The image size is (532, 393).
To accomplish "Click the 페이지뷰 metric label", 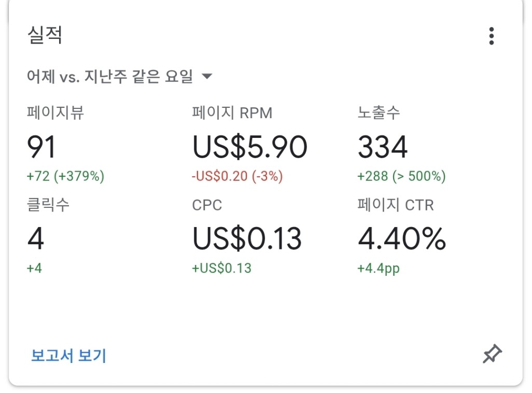I will pyautogui.click(x=55, y=113).
